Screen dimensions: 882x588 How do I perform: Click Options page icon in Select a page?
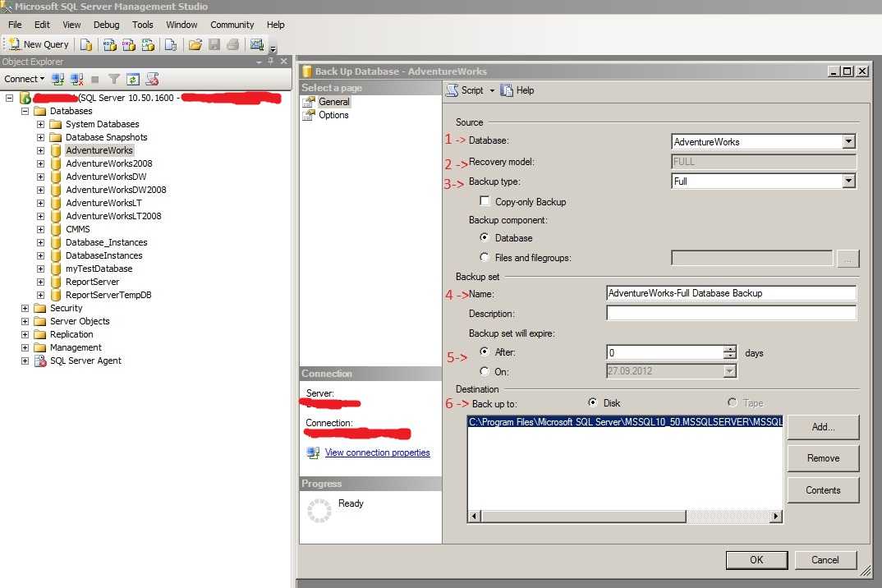point(308,115)
